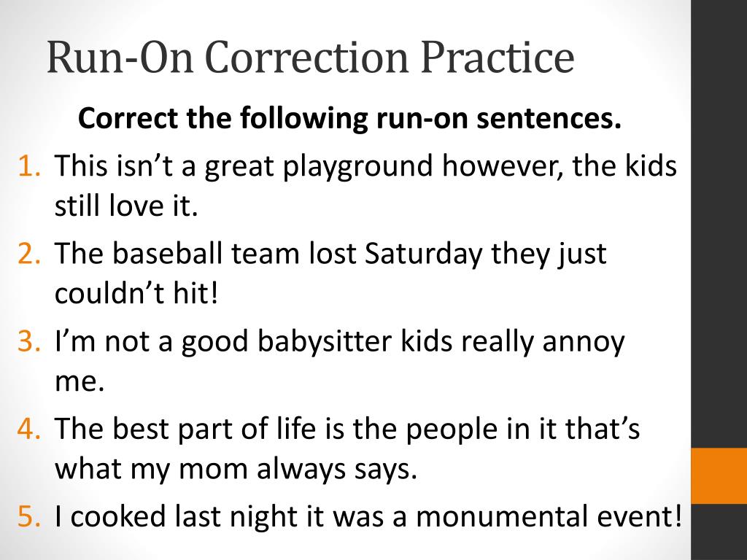Viewport: 747px width, 560px height.
Task: Click the text what my mom always says
Action: click(x=236, y=470)
